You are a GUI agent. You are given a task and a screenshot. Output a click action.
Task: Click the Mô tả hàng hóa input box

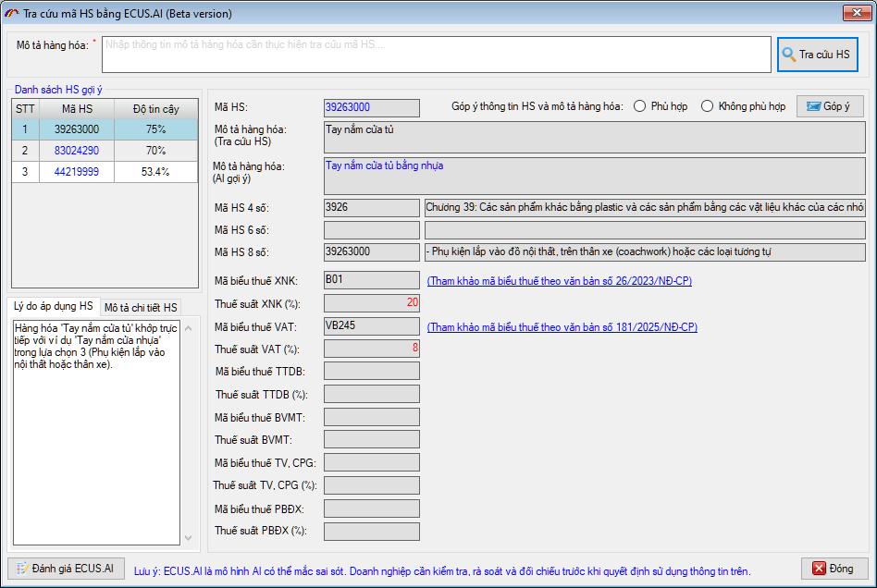click(435, 55)
